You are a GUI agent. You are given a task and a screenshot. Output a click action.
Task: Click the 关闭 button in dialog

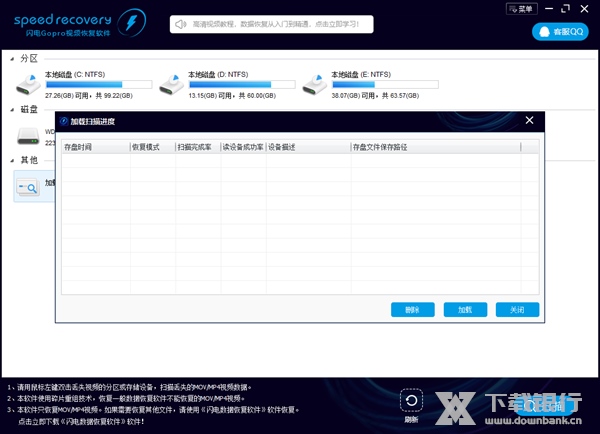[517, 310]
